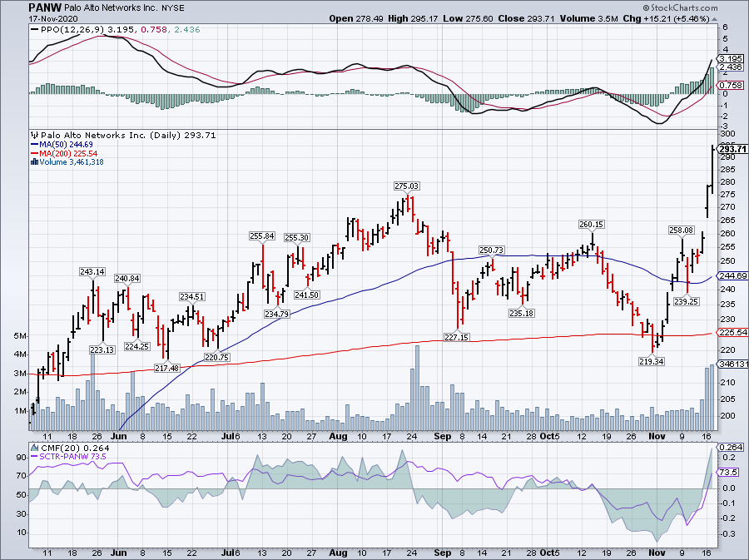Click the CMF(20) 0.264 legend text
This screenshot has width=749, height=560.
[75, 448]
